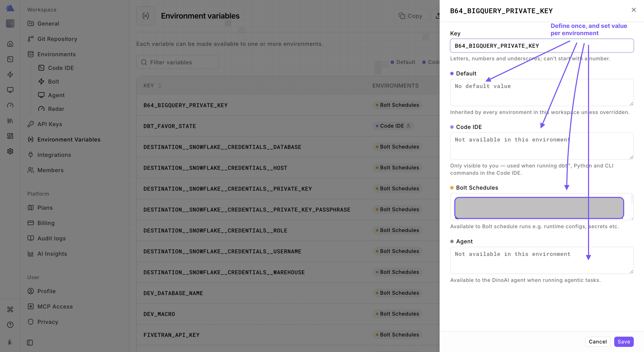Click the Agent value textarea
The height and width of the screenshot is (352, 644).
tap(542, 260)
